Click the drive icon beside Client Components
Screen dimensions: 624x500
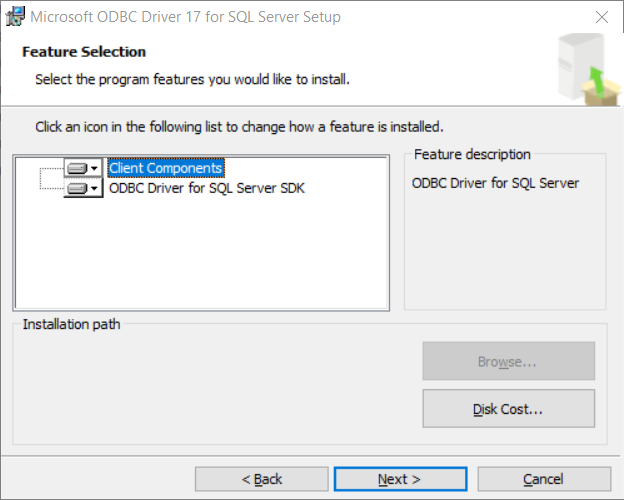click(77, 168)
